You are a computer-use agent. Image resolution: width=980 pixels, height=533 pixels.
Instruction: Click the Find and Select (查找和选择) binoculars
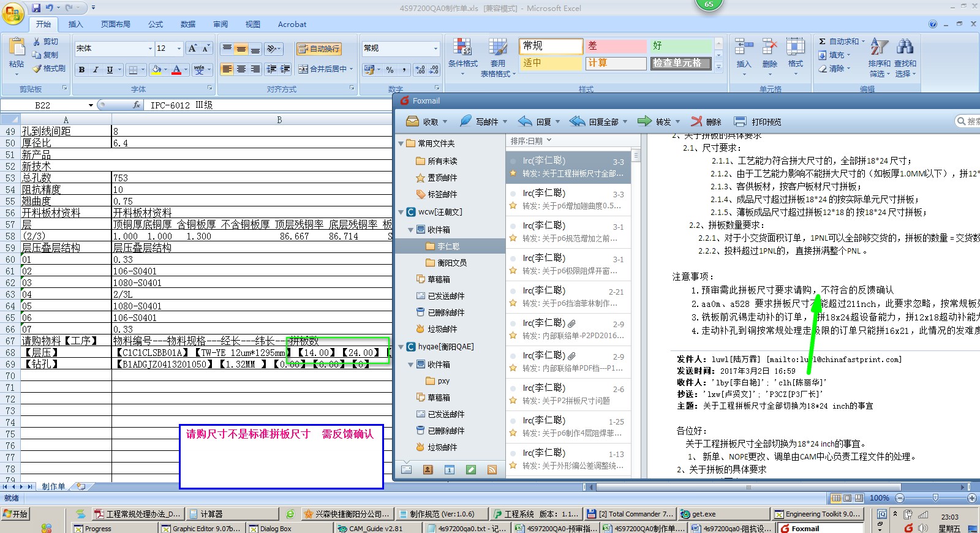pos(905,47)
